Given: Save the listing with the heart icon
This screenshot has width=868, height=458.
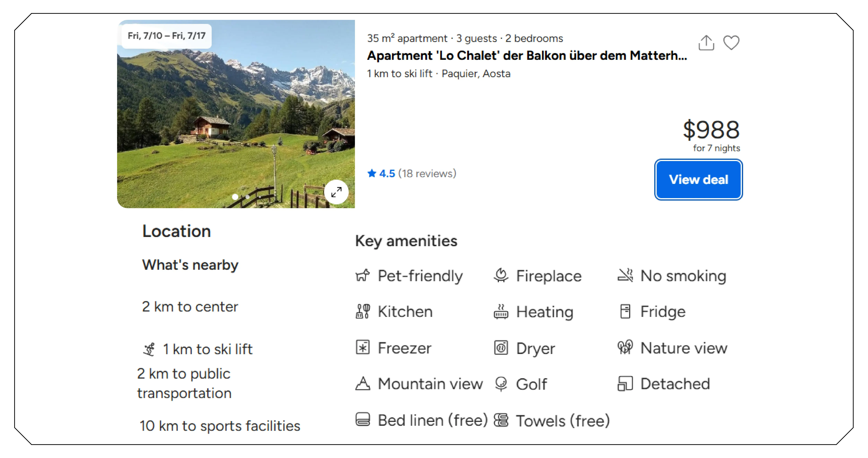Looking at the screenshot, I should (x=731, y=43).
